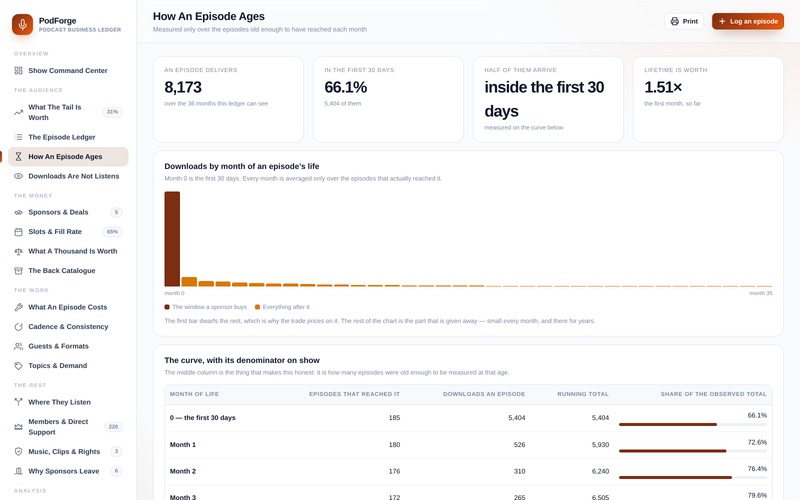The image size is (800, 500).
Task: Click the '0 — the first 30 days' row label
Action: [203, 418]
